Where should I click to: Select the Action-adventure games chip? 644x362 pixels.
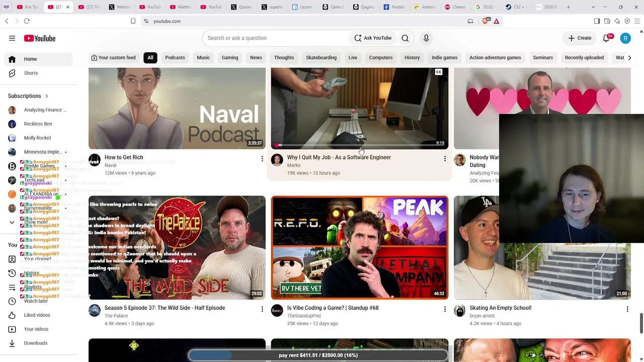click(495, 58)
